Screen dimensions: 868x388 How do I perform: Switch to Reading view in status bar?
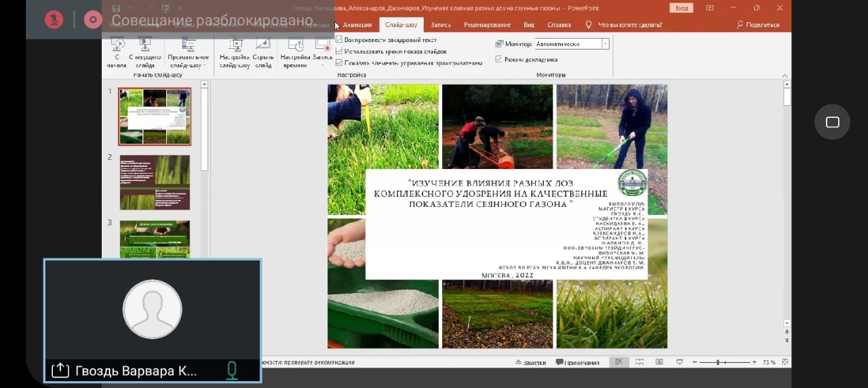pyautogui.click(x=659, y=362)
